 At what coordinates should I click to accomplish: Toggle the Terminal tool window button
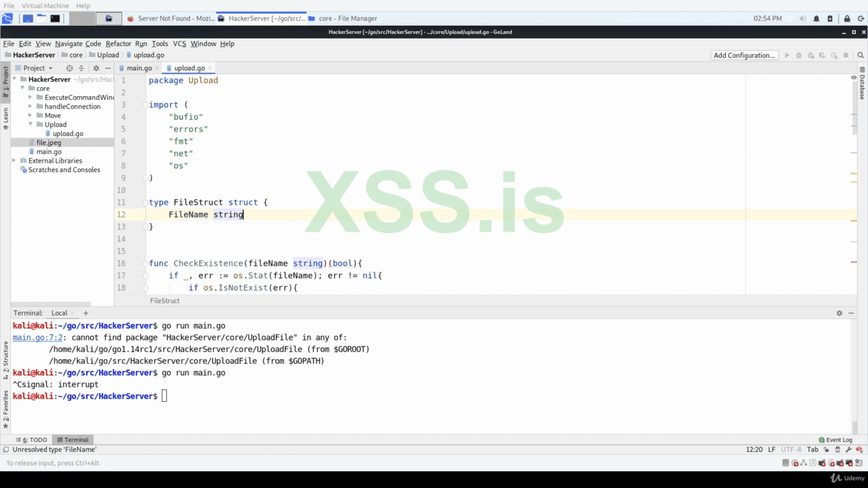pyautogui.click(x=73, y=440)
